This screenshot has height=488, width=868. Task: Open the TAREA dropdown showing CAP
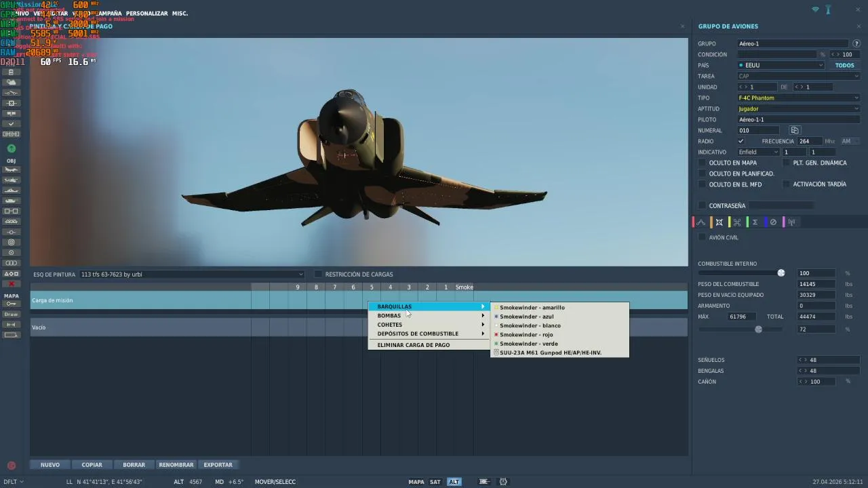[x=799, y=76]
